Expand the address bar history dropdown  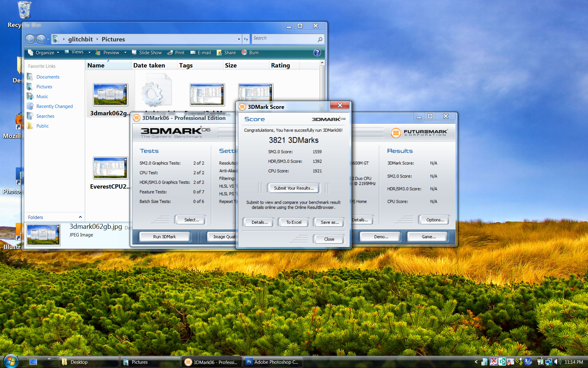[x=239, y=39]
